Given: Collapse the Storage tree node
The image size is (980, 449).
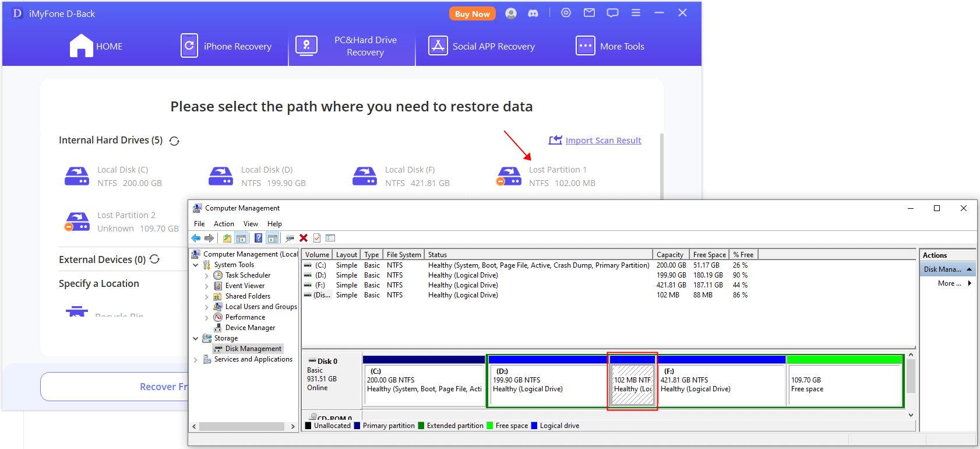Looking at the screenshot, I should (196, 338).
